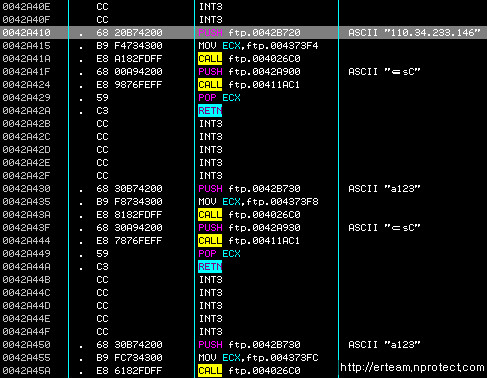
Task: Click CALL ftp.004026C0 at address 0042A41A
Action: (249, 59)
